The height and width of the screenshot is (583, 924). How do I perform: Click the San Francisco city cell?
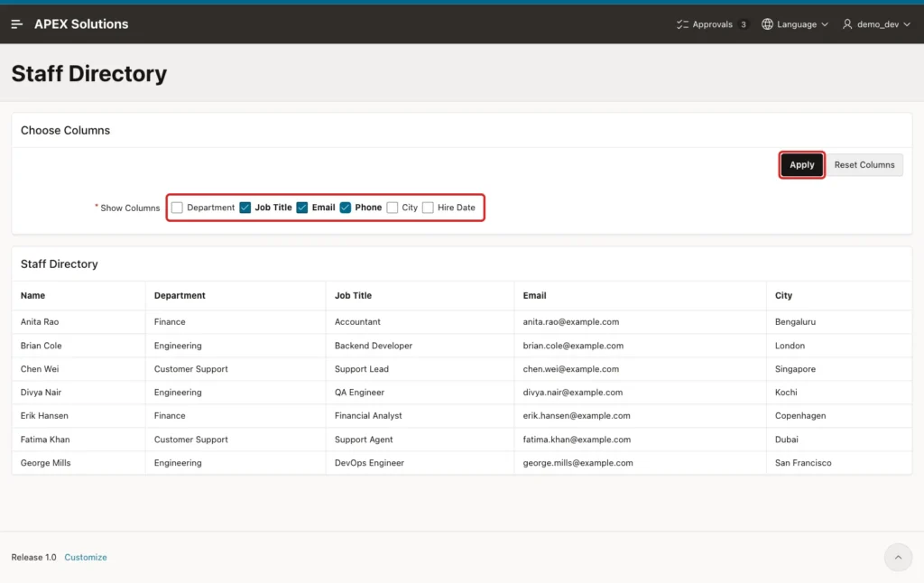tap(839, 463)
